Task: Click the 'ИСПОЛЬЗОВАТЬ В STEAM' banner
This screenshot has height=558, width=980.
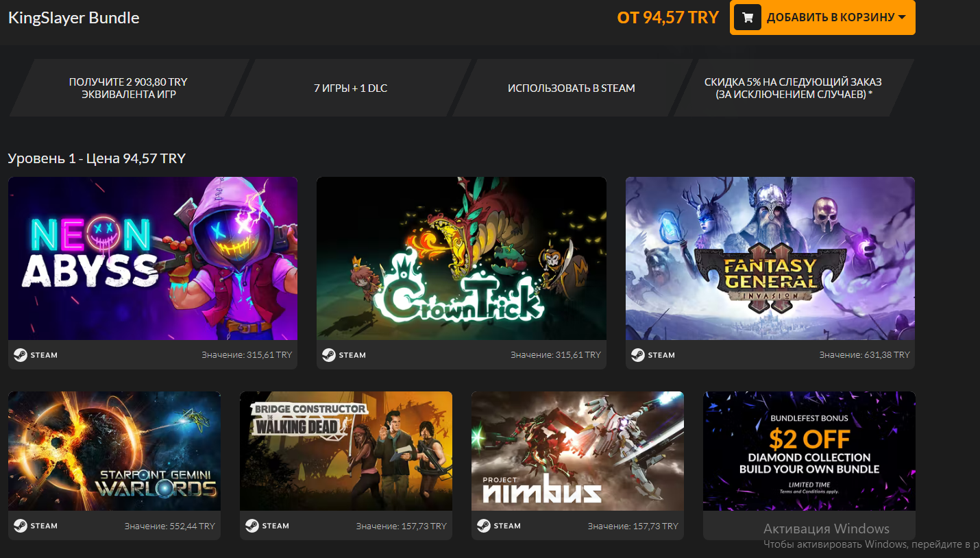Action: [572, 88]
